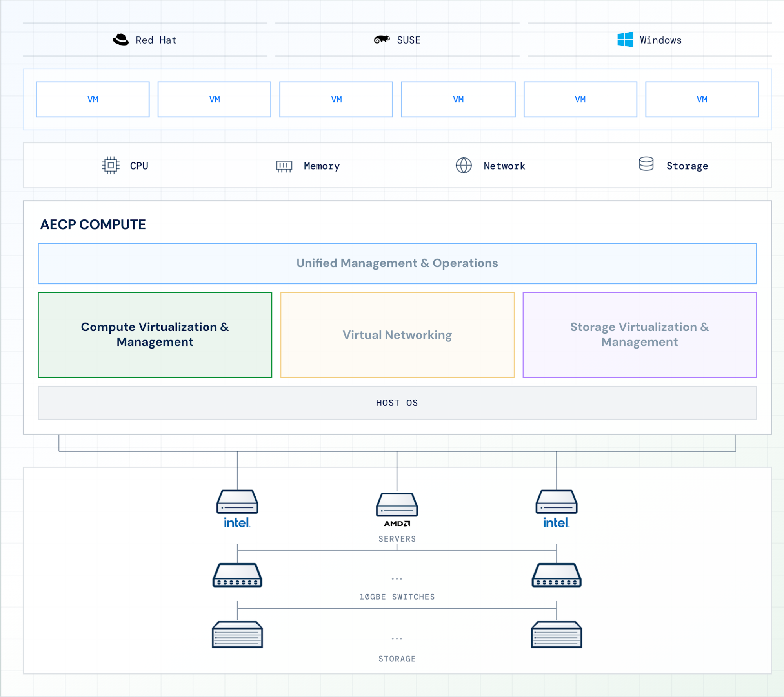The image size is (784, 697).
Task: Click the AMD server icon
Action: click(397, 505)
